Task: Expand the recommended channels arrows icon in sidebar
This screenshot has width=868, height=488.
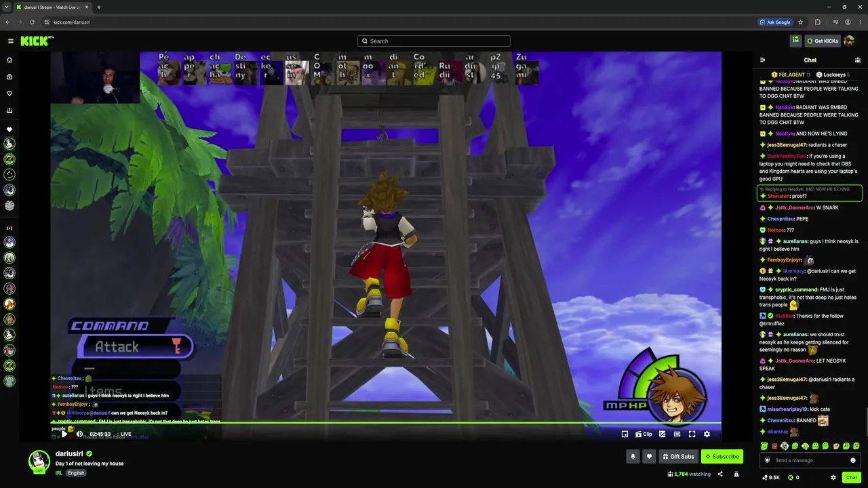Action: (9, 228)
